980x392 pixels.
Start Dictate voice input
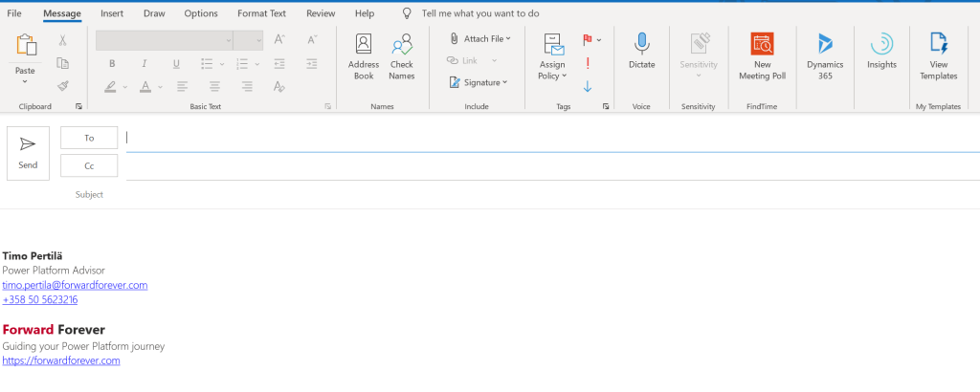[x=641, y=52]
